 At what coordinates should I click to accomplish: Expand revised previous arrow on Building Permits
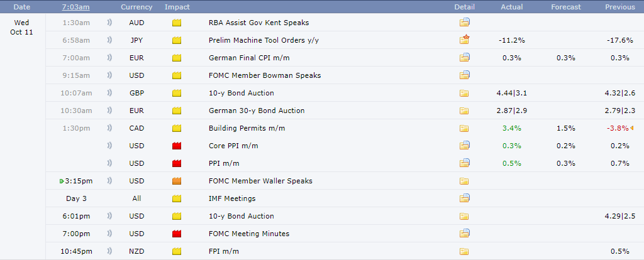(632, 128)
